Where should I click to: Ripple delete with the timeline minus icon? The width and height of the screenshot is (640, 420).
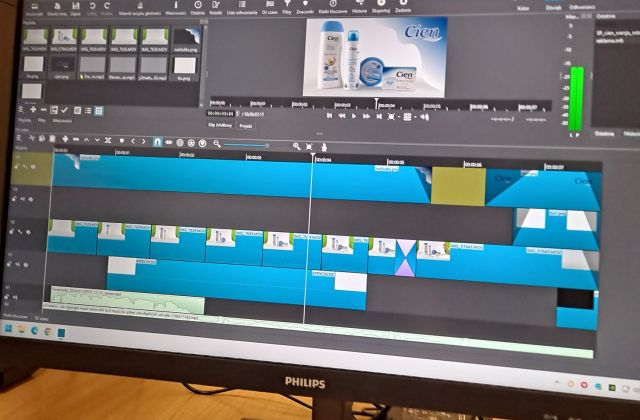pos(76,140)
